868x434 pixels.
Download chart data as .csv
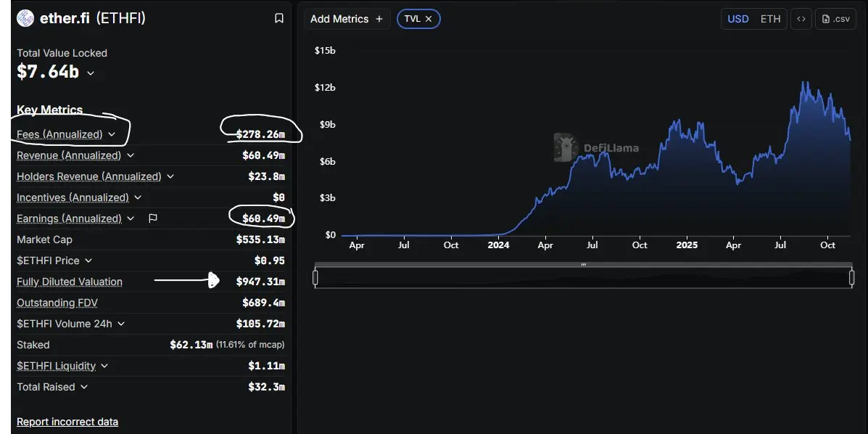pyautogui.click(x=836, y=19)
